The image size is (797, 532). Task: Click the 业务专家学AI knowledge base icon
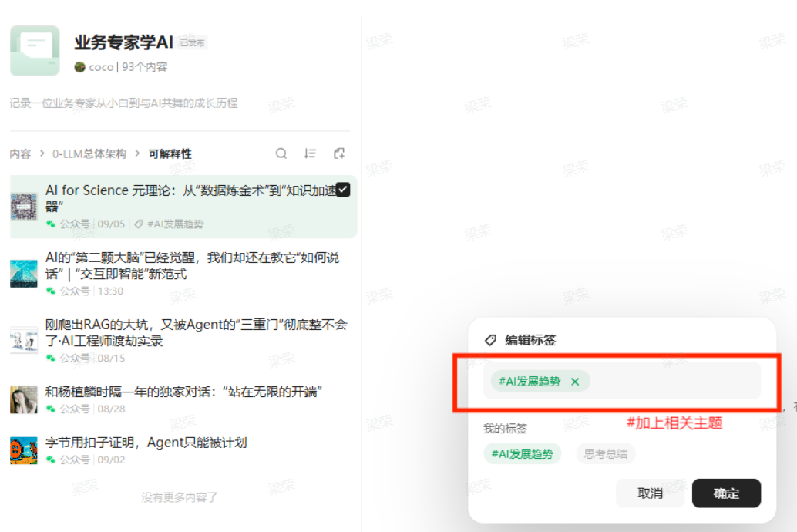[35, 51]
